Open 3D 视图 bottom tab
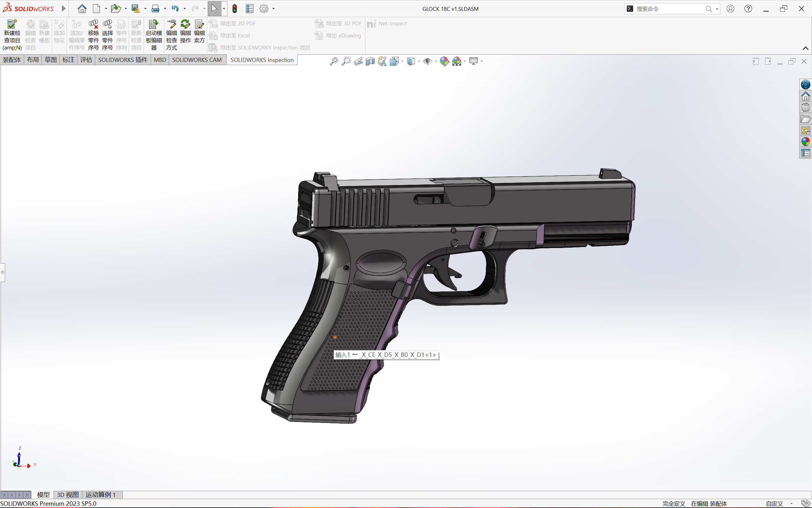The image size is (812, 508). 68,495
